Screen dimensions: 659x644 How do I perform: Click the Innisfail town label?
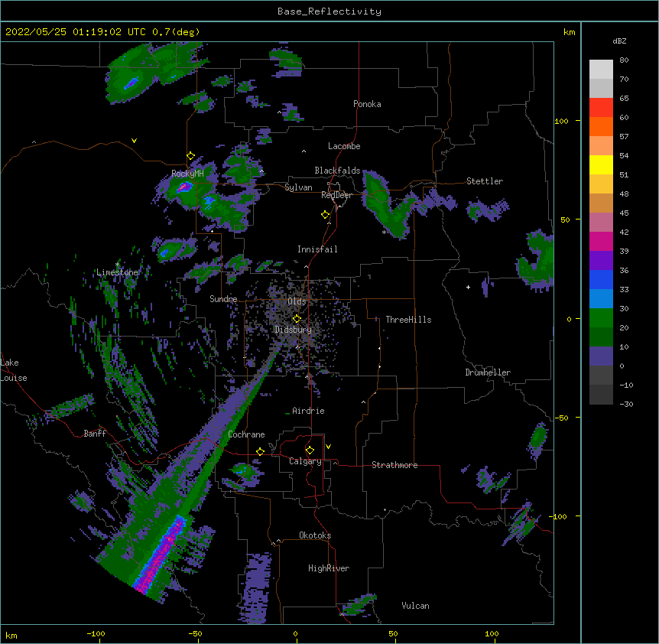coord(317,249)
